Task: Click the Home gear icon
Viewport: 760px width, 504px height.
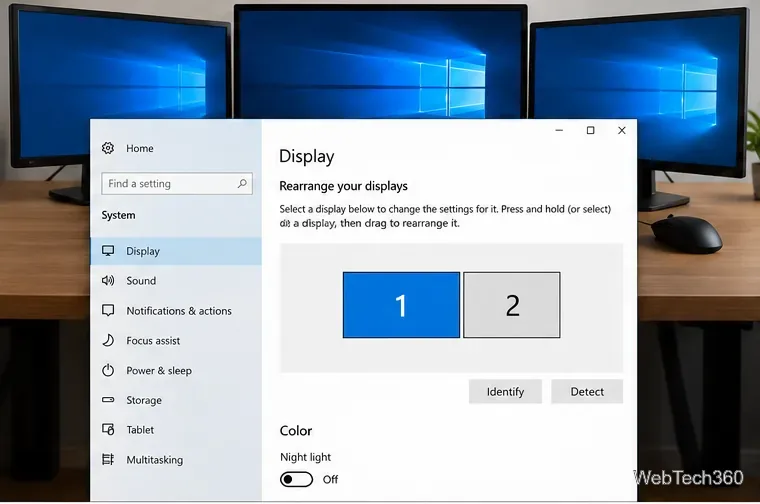Action: tap(108, 148)
